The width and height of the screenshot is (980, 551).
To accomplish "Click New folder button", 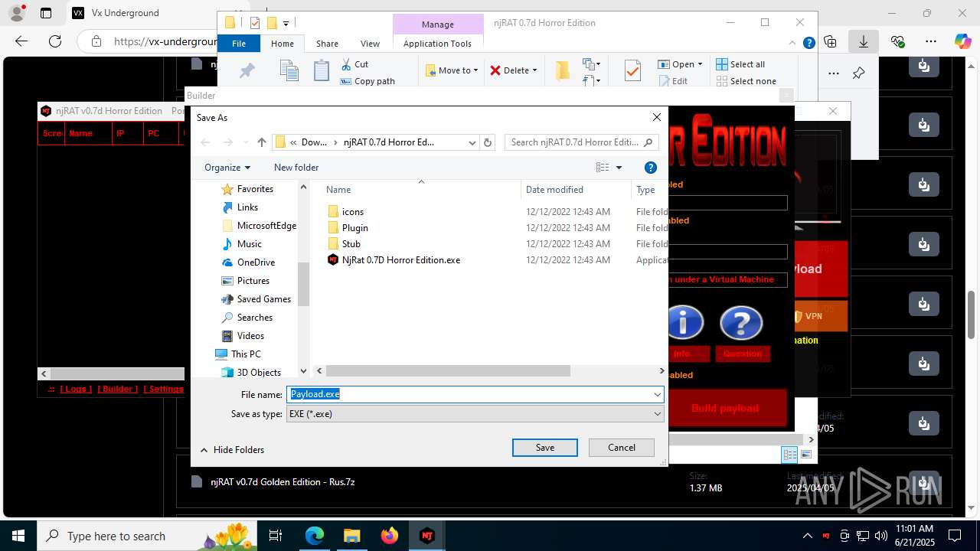I will coord(296,168).
